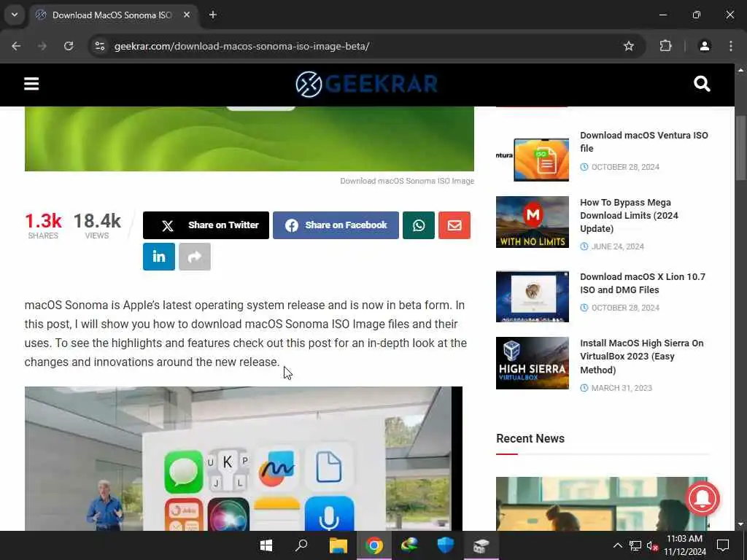Bookmark this page with the star icon

pyautogui.click(x=629, y=46)
